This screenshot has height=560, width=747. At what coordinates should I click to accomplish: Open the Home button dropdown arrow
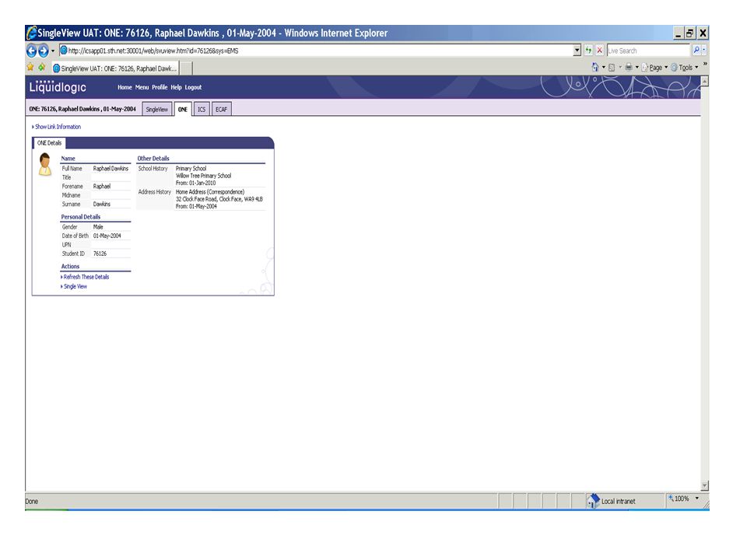click(604, 68)
